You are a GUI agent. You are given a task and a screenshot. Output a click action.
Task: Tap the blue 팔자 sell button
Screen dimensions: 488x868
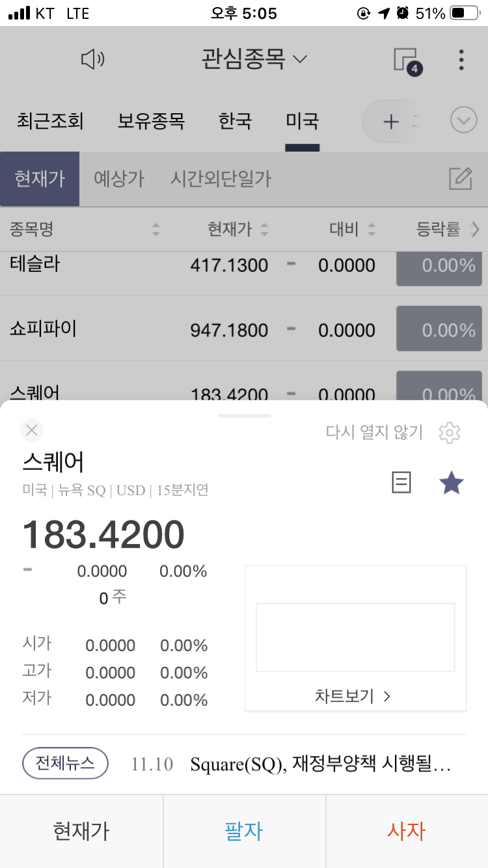(x=244, y=831)
